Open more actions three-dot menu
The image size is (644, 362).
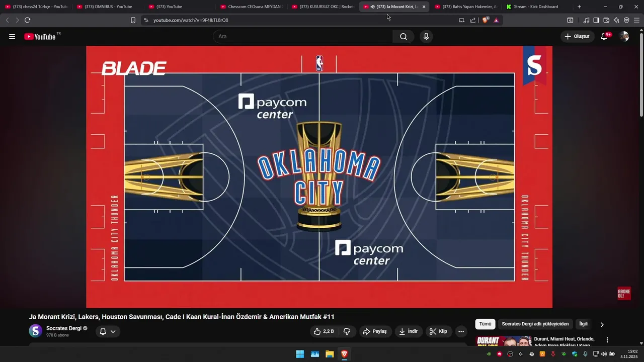pos(461,331)
